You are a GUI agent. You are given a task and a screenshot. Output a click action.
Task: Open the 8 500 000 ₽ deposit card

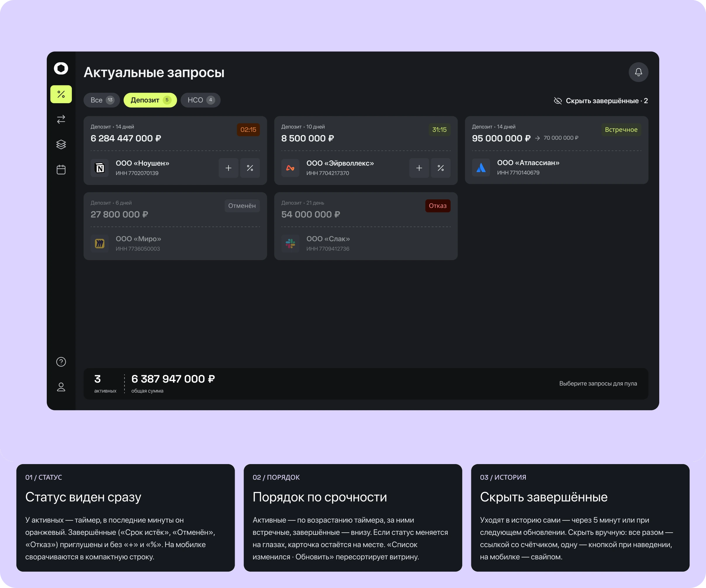pyautogui.click(x=366, y=150)
